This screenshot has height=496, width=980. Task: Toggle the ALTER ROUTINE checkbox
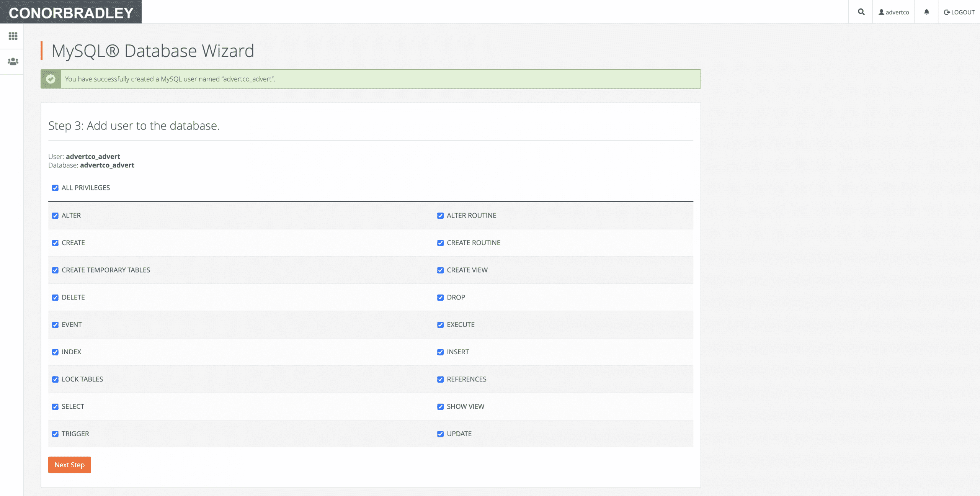click(441, 216)
